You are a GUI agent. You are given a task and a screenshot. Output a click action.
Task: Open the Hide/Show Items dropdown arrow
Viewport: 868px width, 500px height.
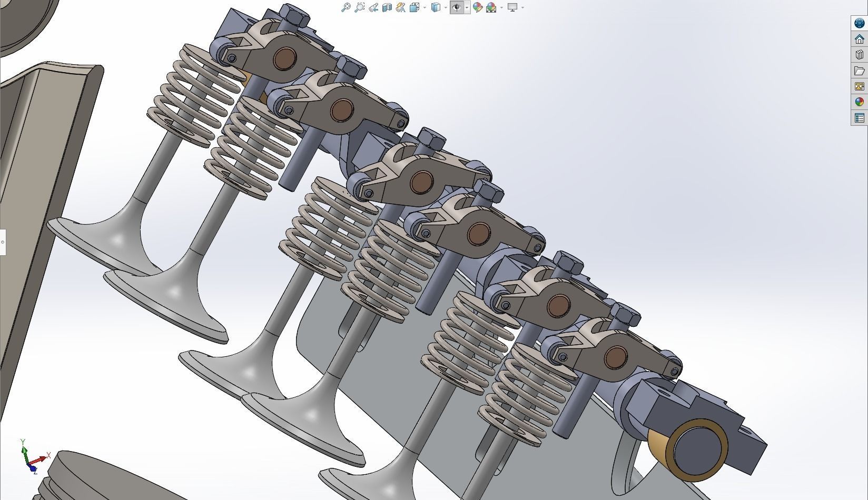coord(466,7)
